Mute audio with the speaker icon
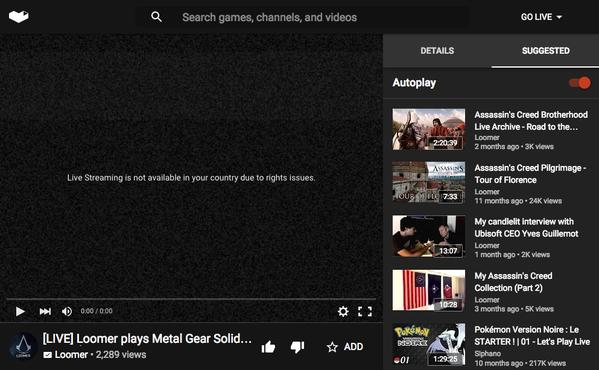The width and height of the screenshot is (599, 370). pyautogui.click(x=67, y=312)
